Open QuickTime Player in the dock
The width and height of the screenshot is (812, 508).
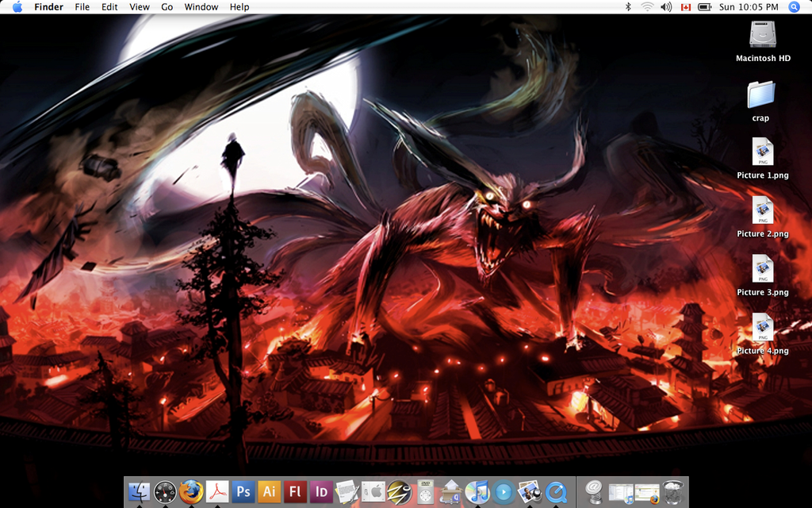pos(556,492)
